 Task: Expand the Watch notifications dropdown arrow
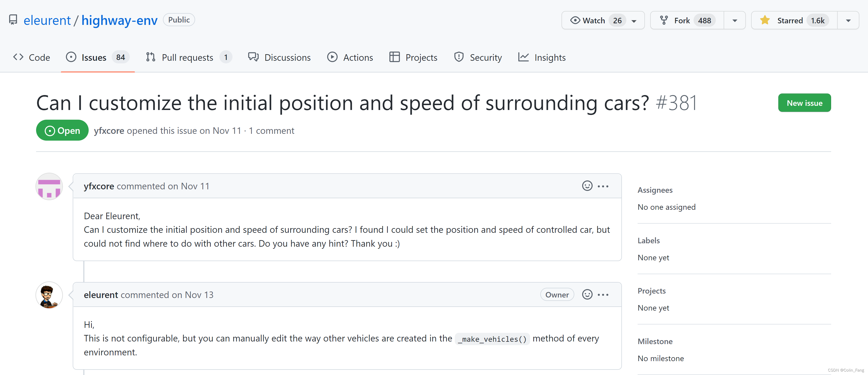tap(634, 21)
